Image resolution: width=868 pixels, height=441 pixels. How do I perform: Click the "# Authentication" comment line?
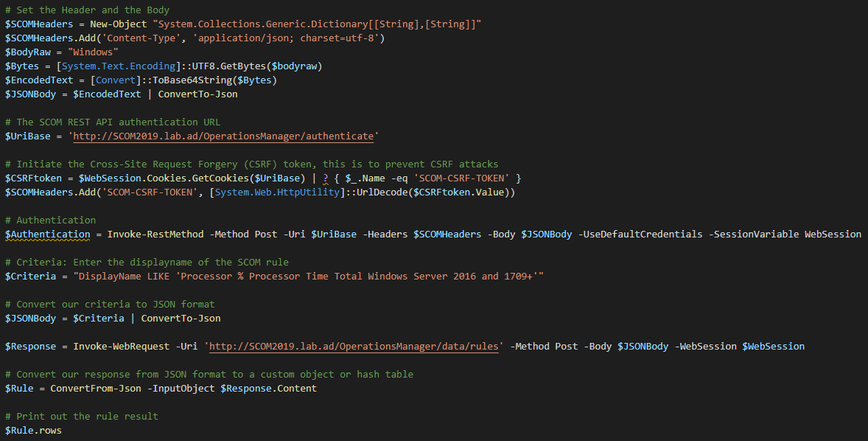point(50,220)
